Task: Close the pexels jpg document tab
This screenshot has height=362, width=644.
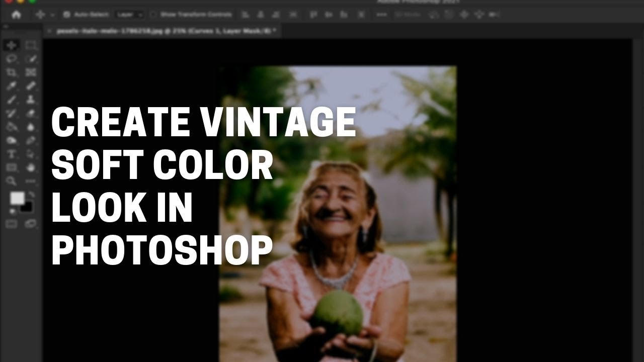Action: click(49, 31)
